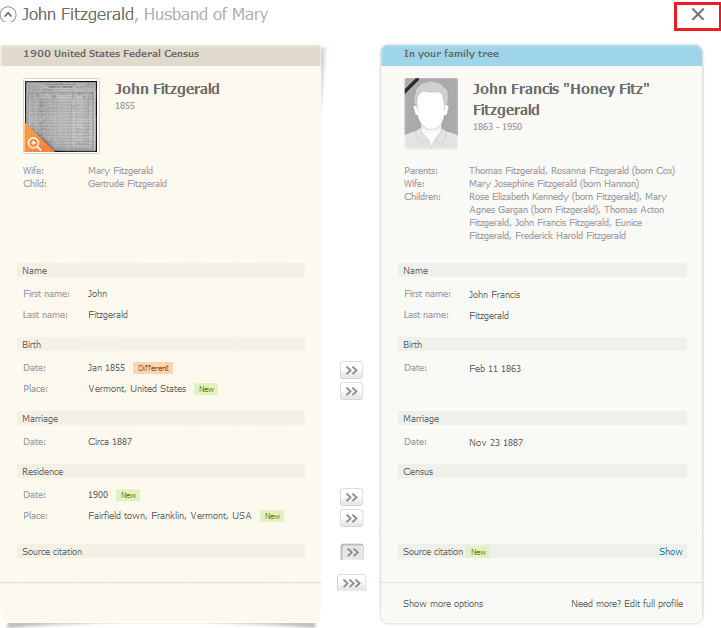
Task: Copy birth place Vermont to tree
Action: [351, 391]
